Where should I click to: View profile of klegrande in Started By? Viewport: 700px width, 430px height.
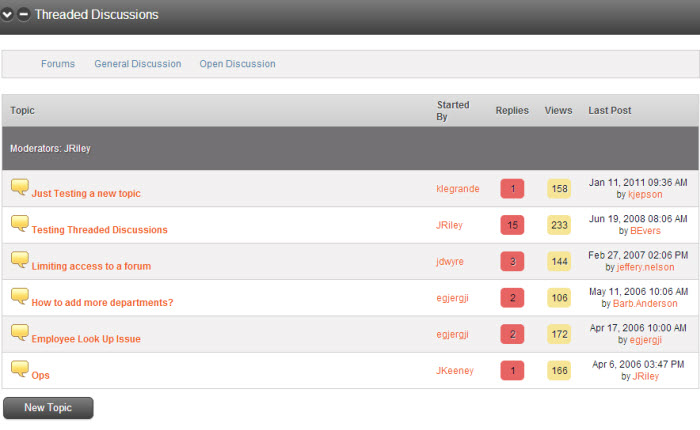point(458,189)
